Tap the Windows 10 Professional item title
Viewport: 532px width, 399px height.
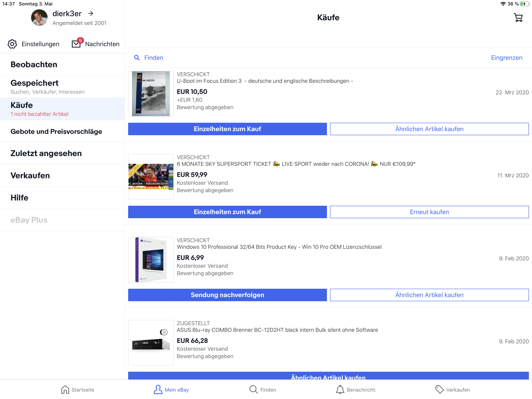click(279, 247)
